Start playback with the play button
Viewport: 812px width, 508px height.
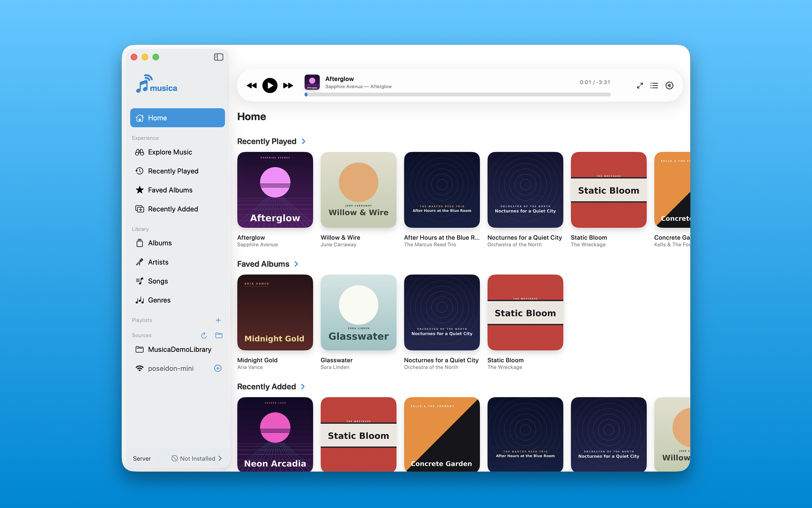(x=270, y=86)
